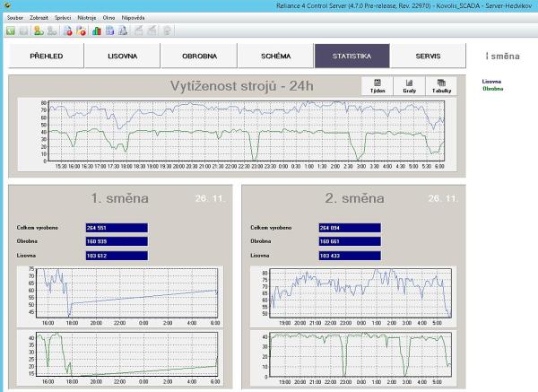The width and height of the screenshot is (538, 392).
Task: Expand the Zobrazit menu
Action: pyautogui.click(x=39, y=17)
